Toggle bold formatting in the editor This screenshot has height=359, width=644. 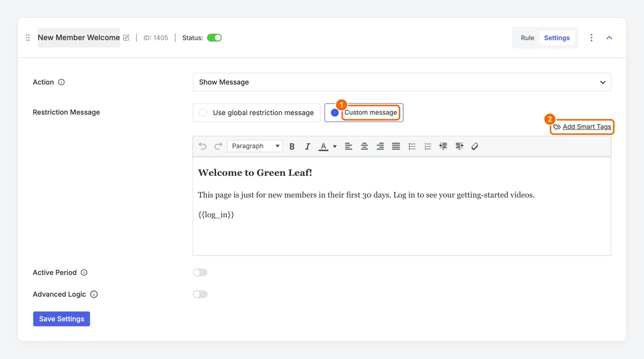[x=292, y=146]
